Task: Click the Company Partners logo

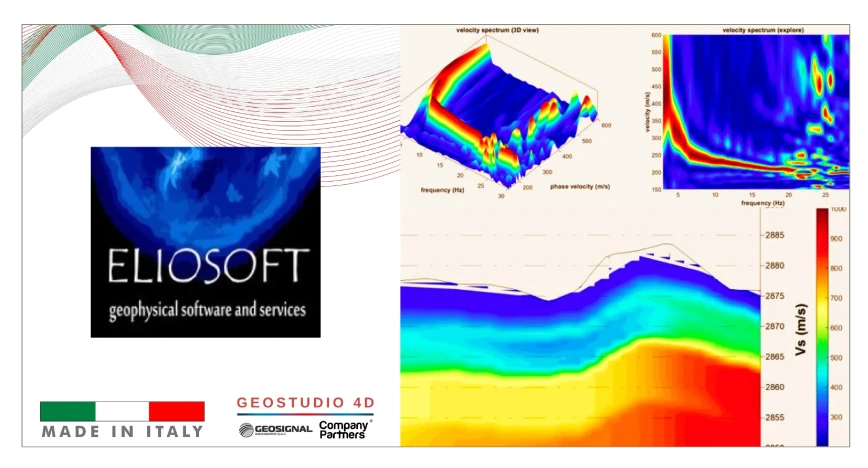Action: tap(345, 430)
